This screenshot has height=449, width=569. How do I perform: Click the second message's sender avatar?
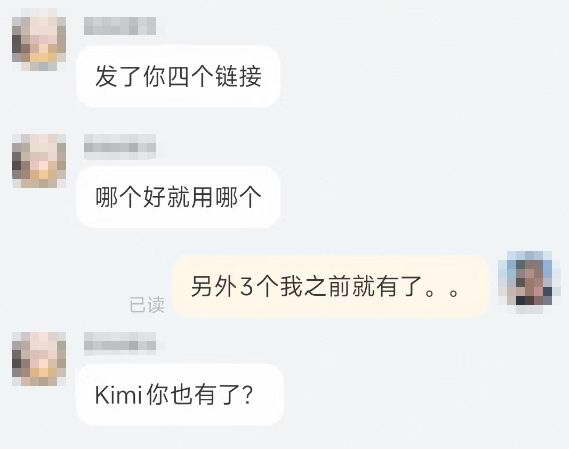tap(39, 161)
